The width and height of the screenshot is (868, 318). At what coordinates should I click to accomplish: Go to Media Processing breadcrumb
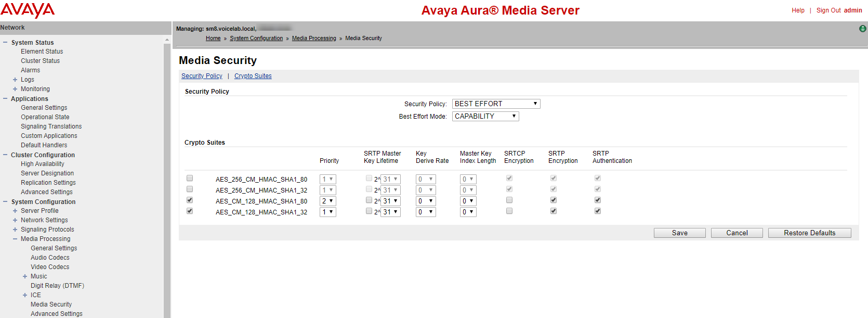click(314, 38)
